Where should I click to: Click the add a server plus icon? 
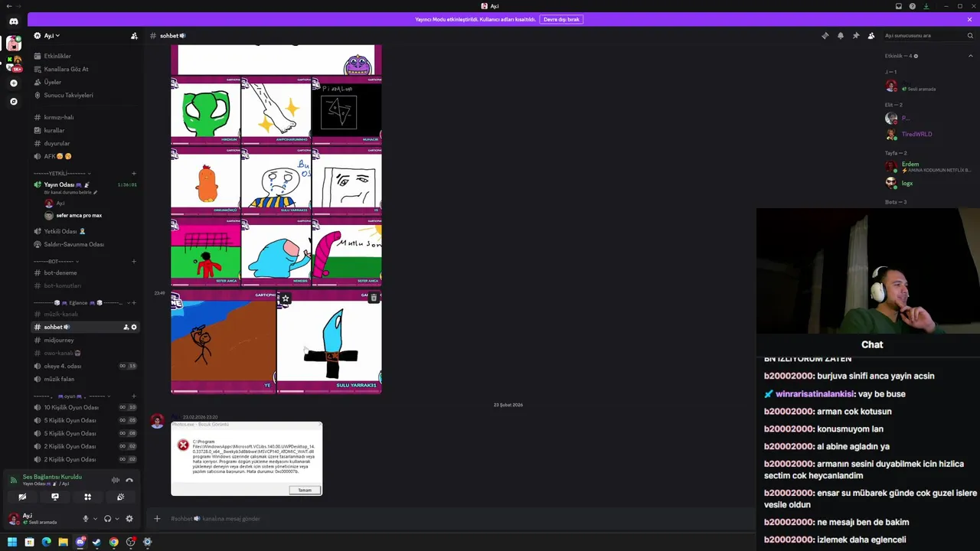pos(13,83)
